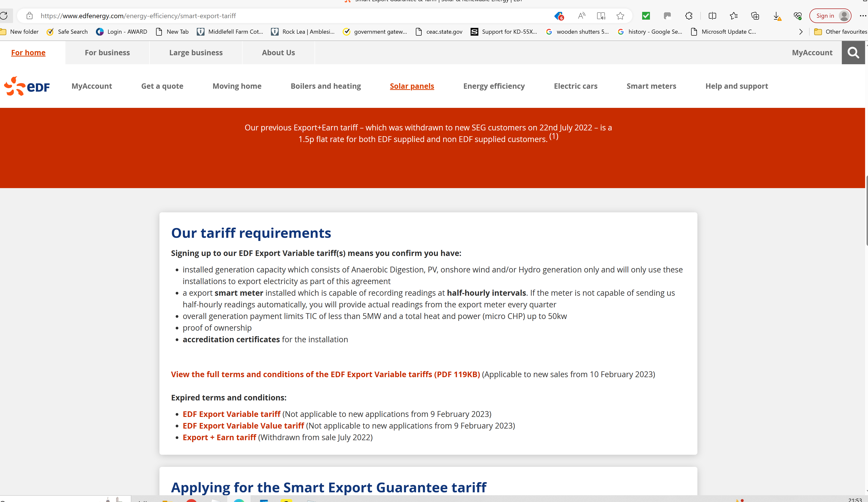
Task: Open the Smart meters menu item
Action: tap(651, 86)
